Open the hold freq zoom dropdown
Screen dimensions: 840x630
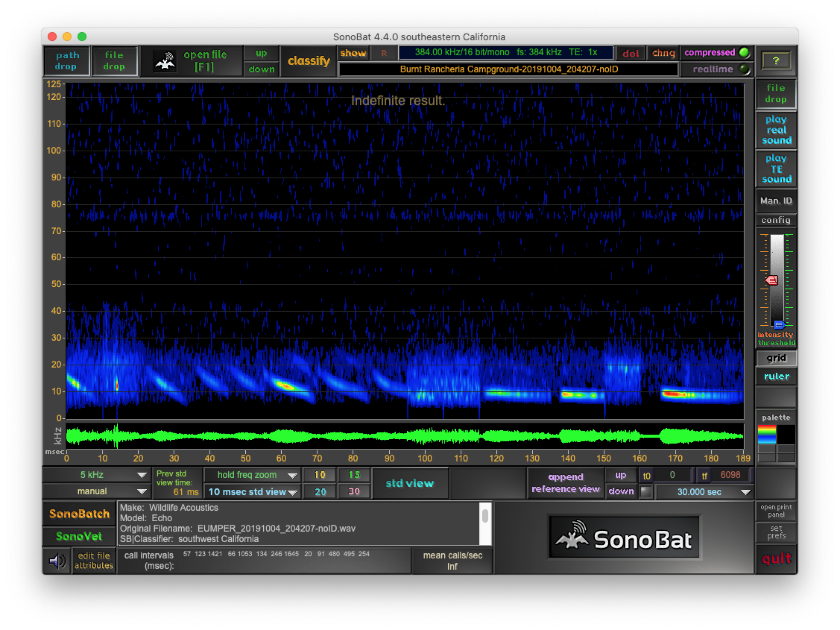(253, 475)
